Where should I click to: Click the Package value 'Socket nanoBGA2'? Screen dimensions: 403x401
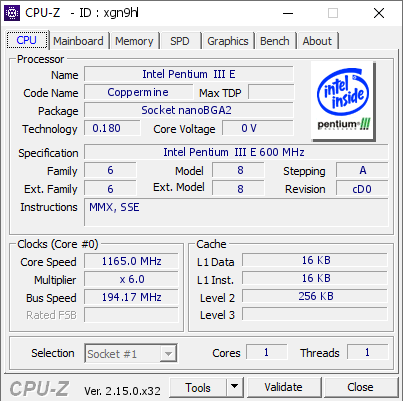[x=189, y=110]
